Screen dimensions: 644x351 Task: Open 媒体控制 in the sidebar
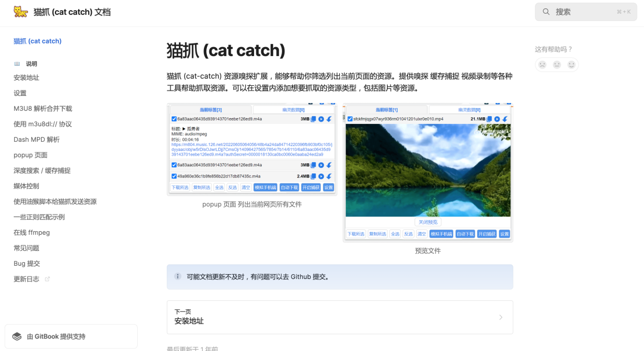point(26,186)
